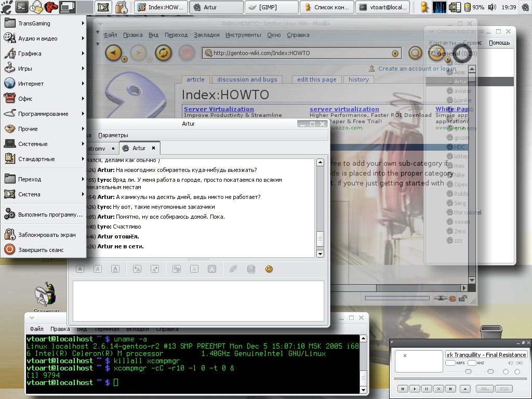This screenshot has height=399, width=532.
Task: Click Create an account or log in link
Action: click(x=417, y=69)
